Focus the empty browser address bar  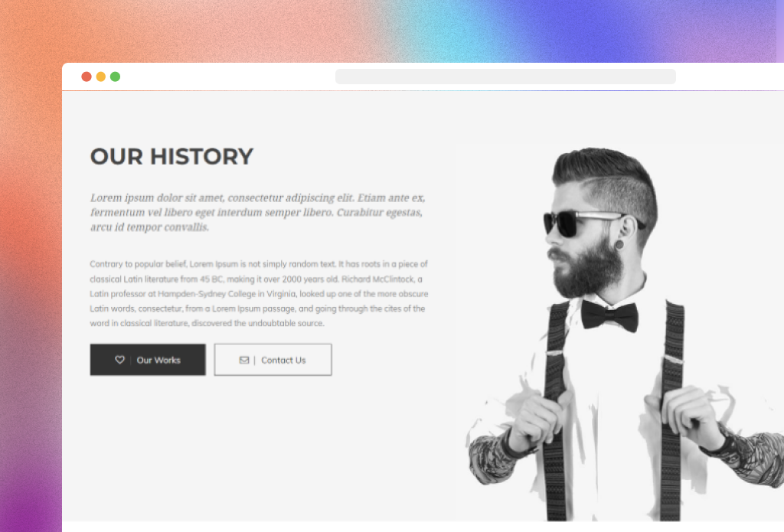point(505,77)
